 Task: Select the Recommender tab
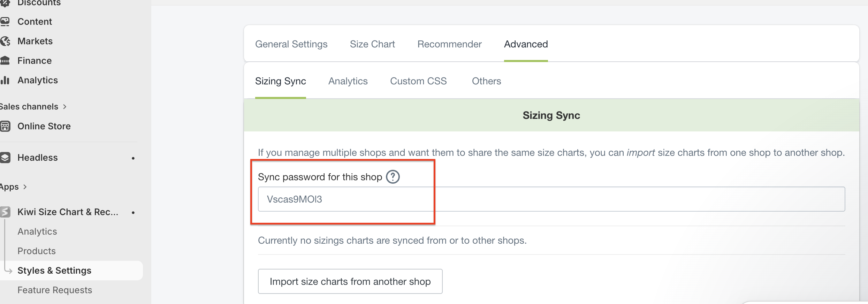(449, 44)
